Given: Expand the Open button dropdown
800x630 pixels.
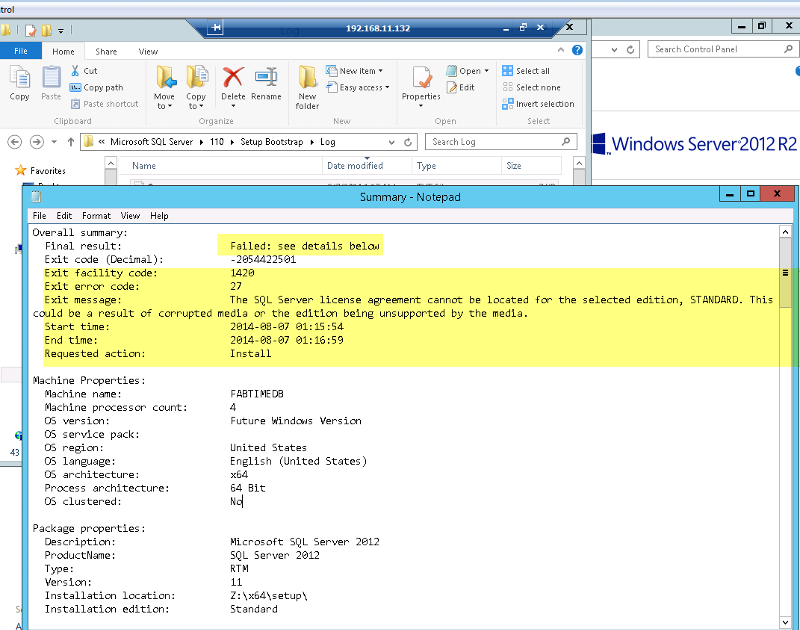Looking at the screenshot, I should pos(487,71).
